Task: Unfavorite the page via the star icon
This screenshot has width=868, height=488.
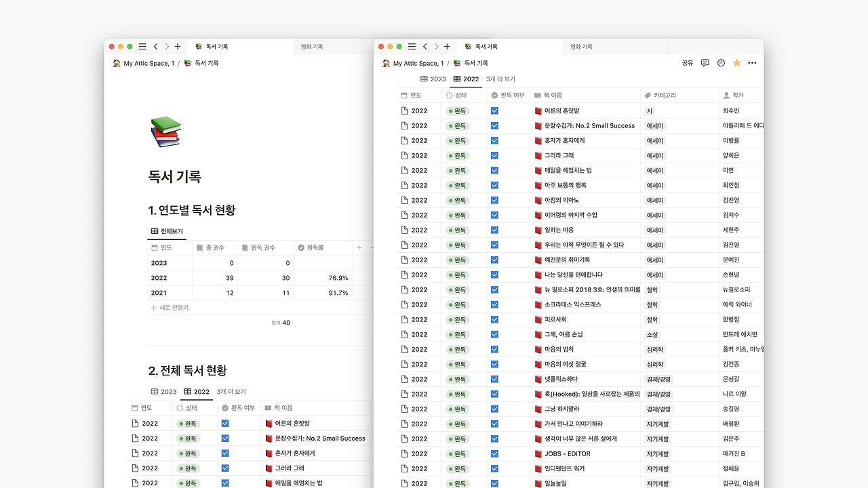Action: (736, 62)
